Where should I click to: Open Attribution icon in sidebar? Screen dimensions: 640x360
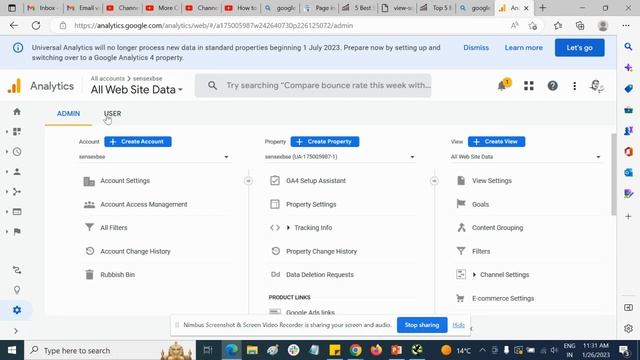pyautogui.click(x=17, y=270)
